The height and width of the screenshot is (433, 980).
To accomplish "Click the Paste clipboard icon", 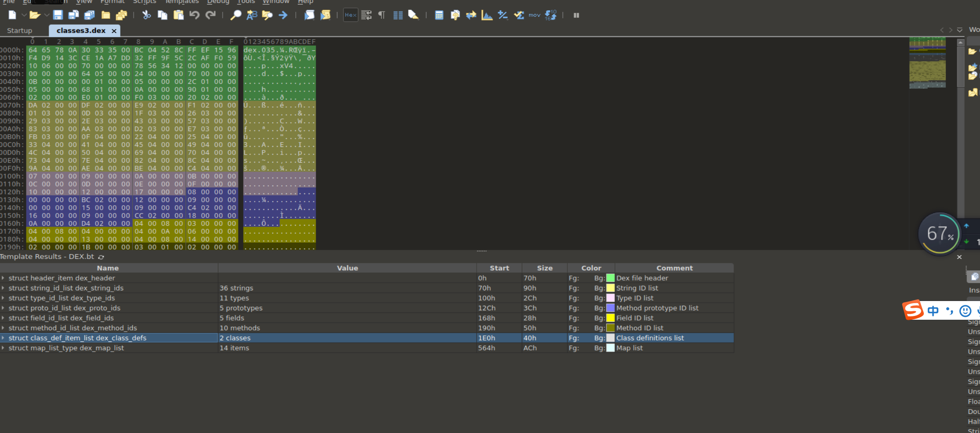I will point(179,15).
